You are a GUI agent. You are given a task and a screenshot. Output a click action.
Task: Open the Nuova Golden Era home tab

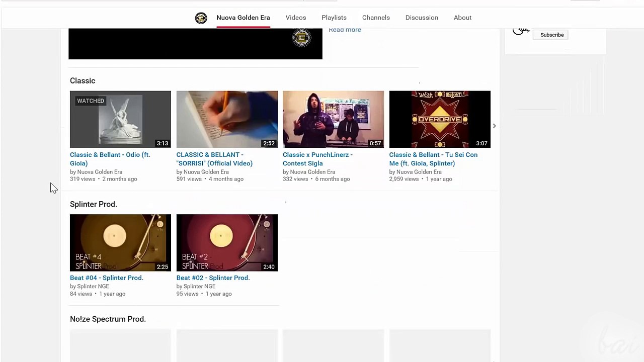[x=243, y=18]
